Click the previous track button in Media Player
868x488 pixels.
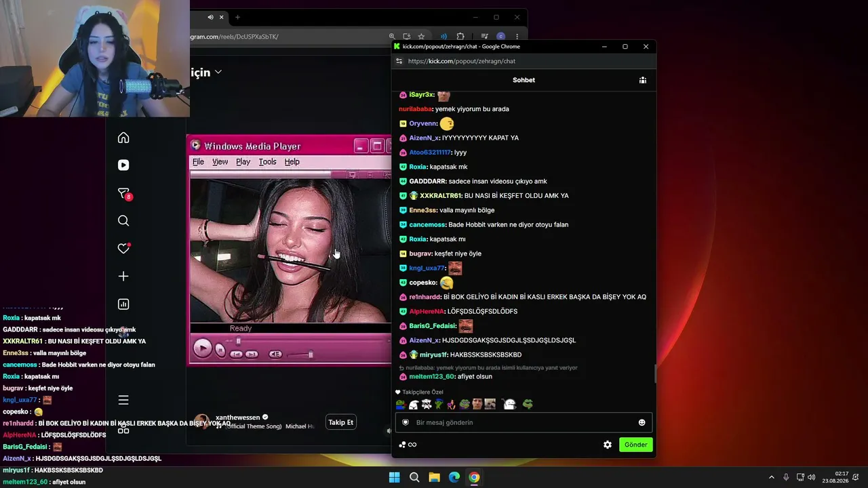(x=236, y=354)
